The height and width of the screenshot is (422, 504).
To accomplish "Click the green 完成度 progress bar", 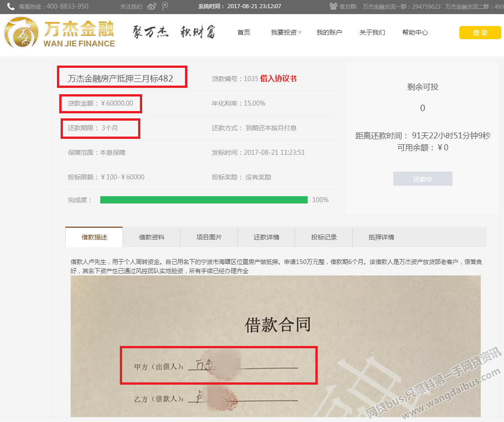I will click(x=204, y=200).
